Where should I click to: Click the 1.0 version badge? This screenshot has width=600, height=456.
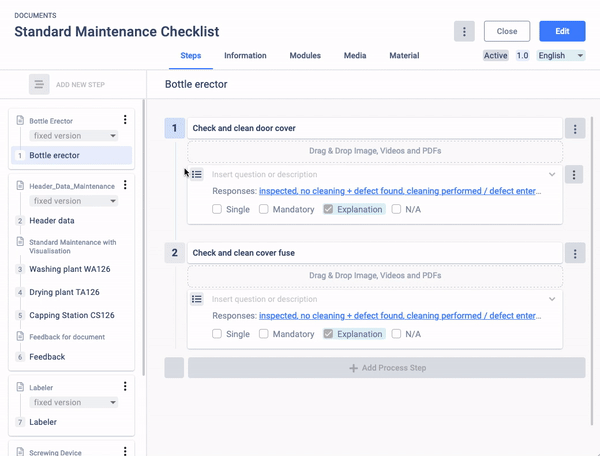(x=522, y=55)
